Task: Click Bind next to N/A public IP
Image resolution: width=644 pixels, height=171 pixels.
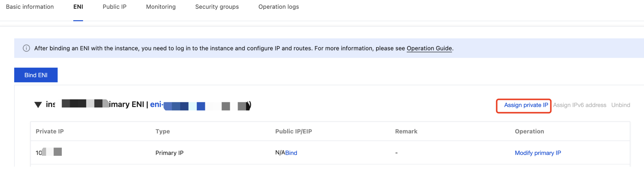Action: click(291, 153)
